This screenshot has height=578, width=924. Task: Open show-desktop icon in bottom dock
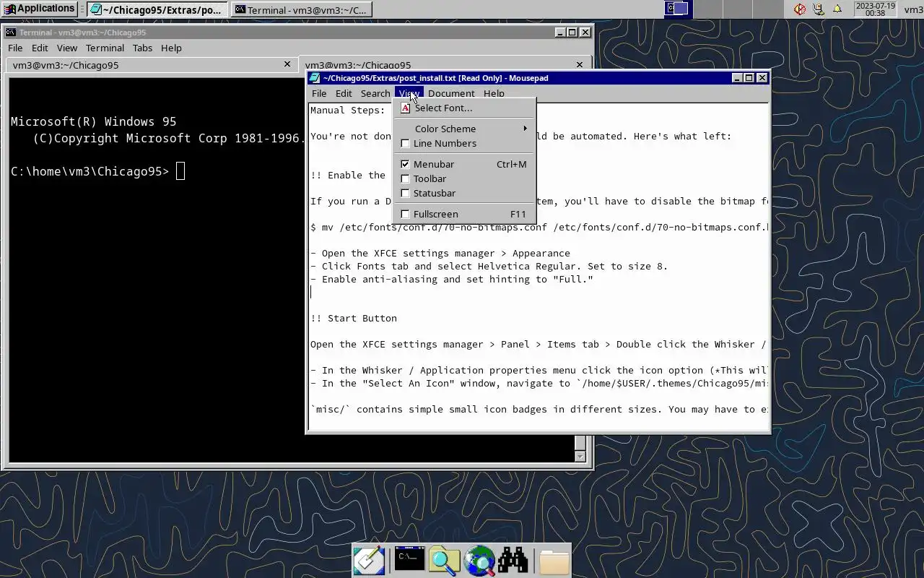click(368, 561)
